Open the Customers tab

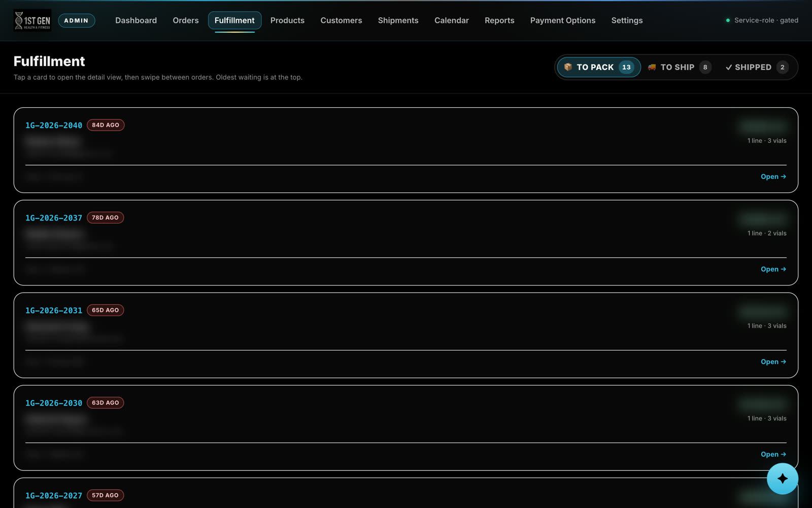[x=341, y=20]
